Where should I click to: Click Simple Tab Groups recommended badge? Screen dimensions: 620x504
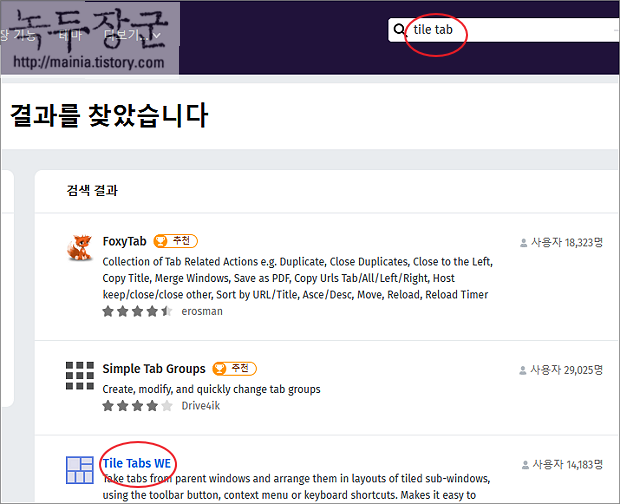pyautogui.click(x=234, y=368)
